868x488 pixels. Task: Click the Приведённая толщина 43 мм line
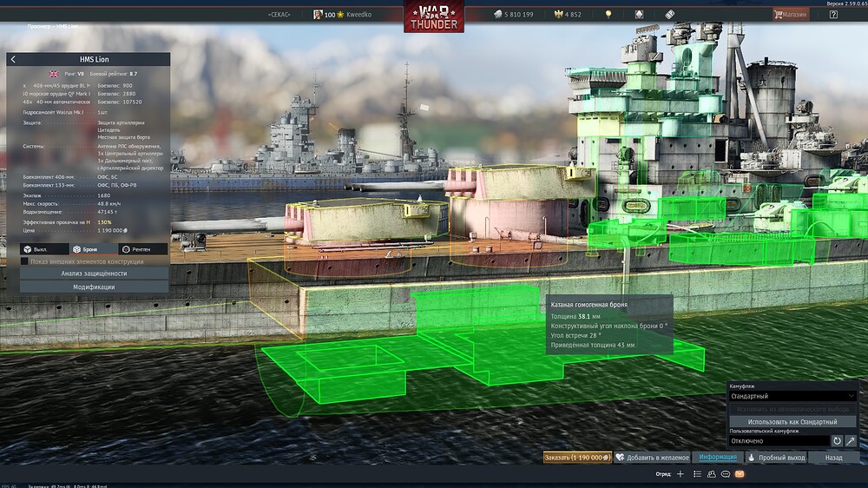592,345
